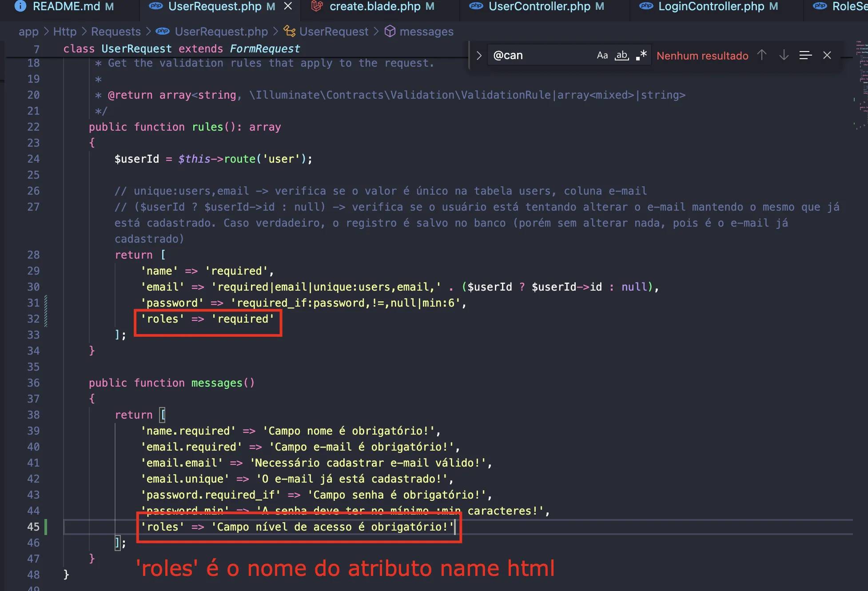Screen dimensions: 868x591
Task: Click the Http breadcrumb segment
Action: pos(65,32)
